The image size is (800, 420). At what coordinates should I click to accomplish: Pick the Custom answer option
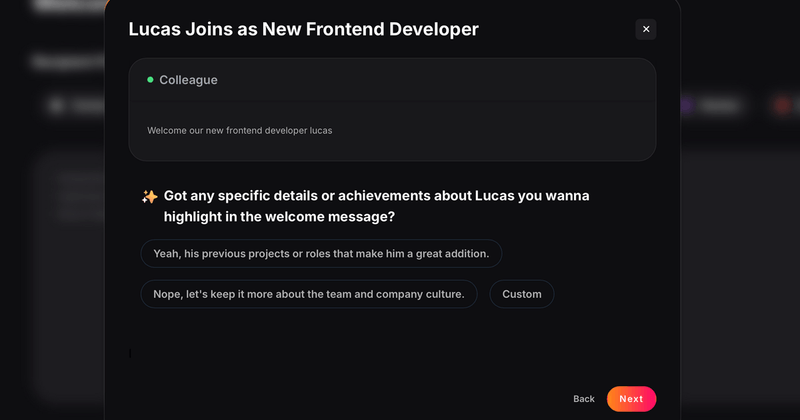click(x=522, y=294)
